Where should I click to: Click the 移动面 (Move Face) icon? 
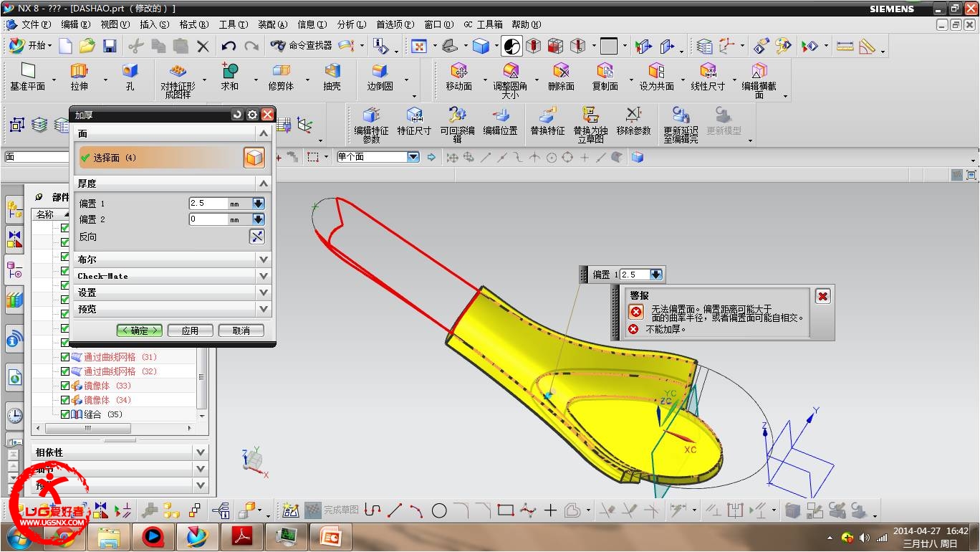pos(458,71)
